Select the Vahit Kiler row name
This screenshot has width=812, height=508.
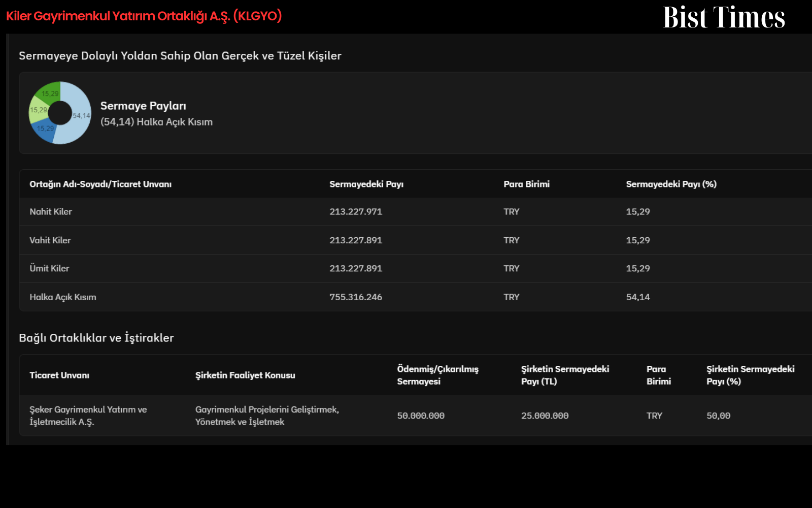tap(50, 240)
